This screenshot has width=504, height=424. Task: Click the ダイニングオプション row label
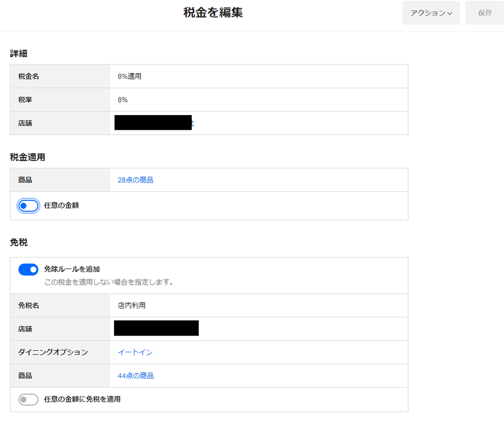tap(53, 352)
